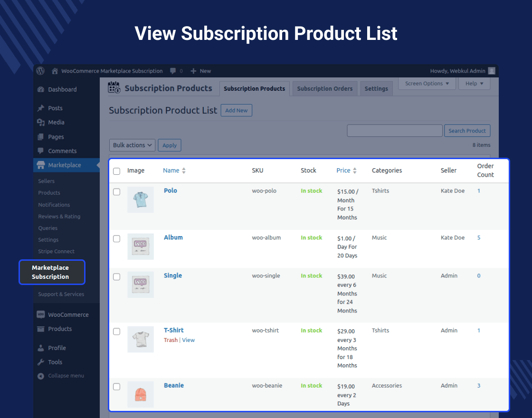Select the Beanie product checkbox

(x=116, y=387)
